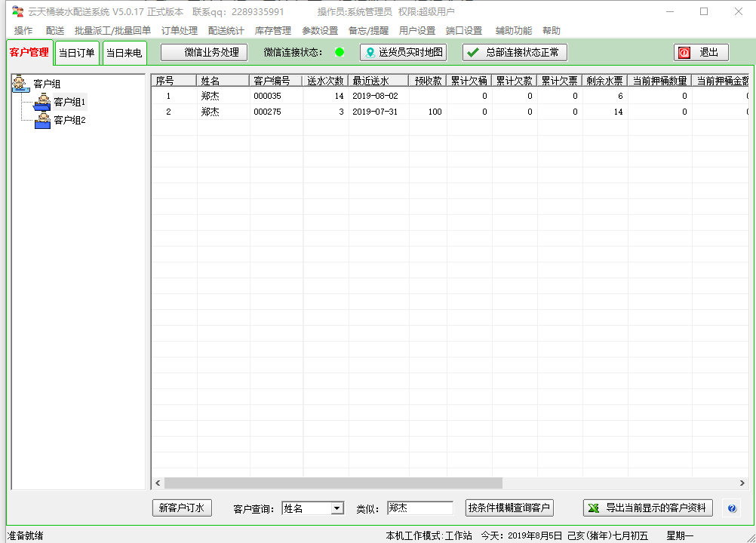This screenshot has width=756, height=543.
Task: Open the 订单处理 menu
Action: point(180,30)
